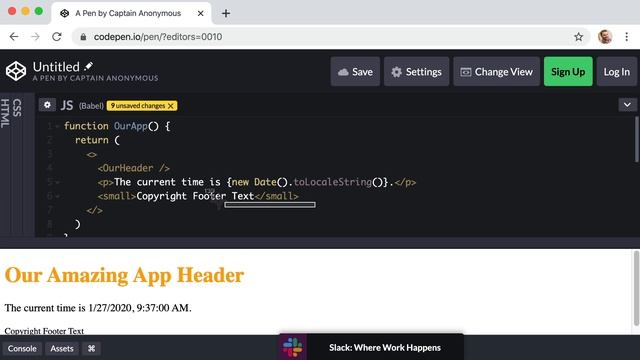This screenshot has width=640, height=360.
Task: Click the current time text in preview
Action: (x=98, y=308)
